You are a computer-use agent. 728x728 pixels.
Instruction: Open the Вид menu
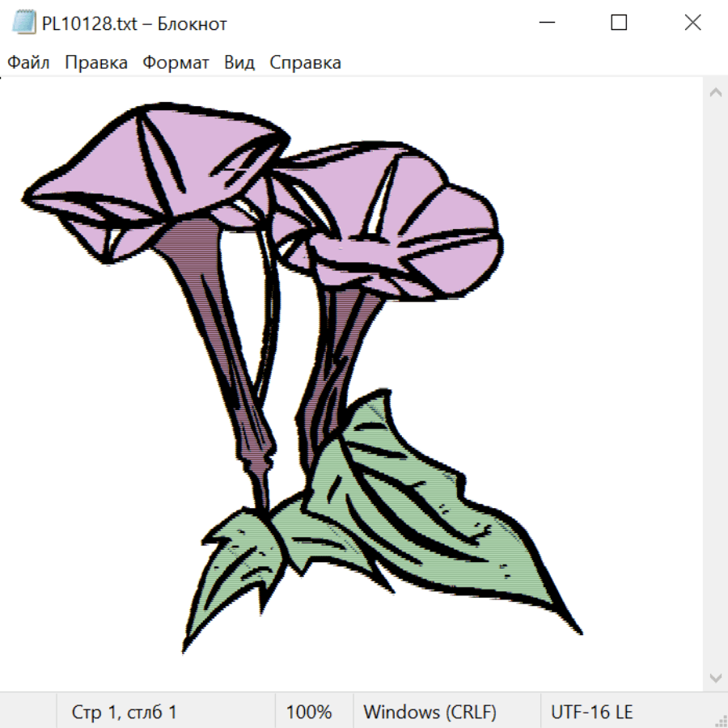click(x=239, y=63)
